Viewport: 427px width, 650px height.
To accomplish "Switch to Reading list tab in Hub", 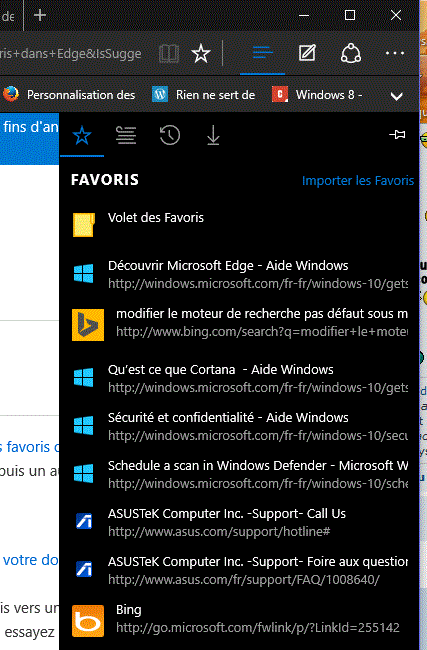I will (126, 136).
